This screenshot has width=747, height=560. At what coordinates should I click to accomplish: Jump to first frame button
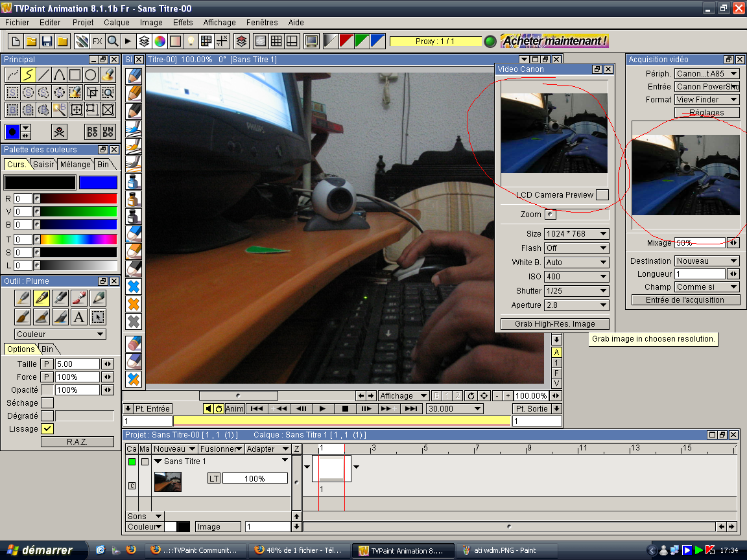coord(257,408)
